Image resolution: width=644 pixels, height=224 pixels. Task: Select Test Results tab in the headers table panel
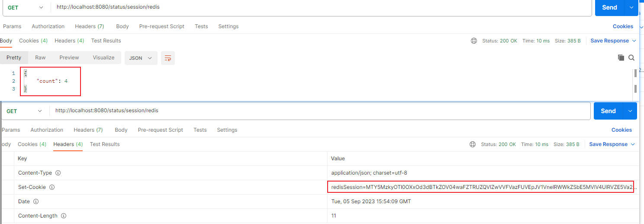point(105,144)
